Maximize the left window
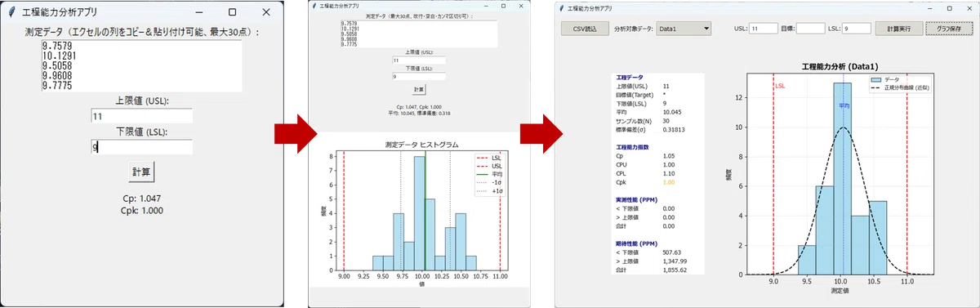The width and height of the screenshot is (980, 308). [232, 12]
